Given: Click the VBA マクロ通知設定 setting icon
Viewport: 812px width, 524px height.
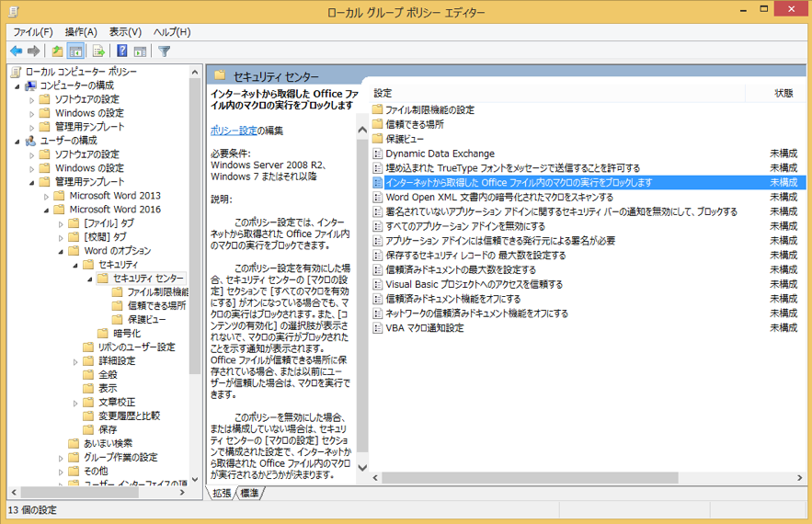Looking at the screenshot, I should click(378, 328).
